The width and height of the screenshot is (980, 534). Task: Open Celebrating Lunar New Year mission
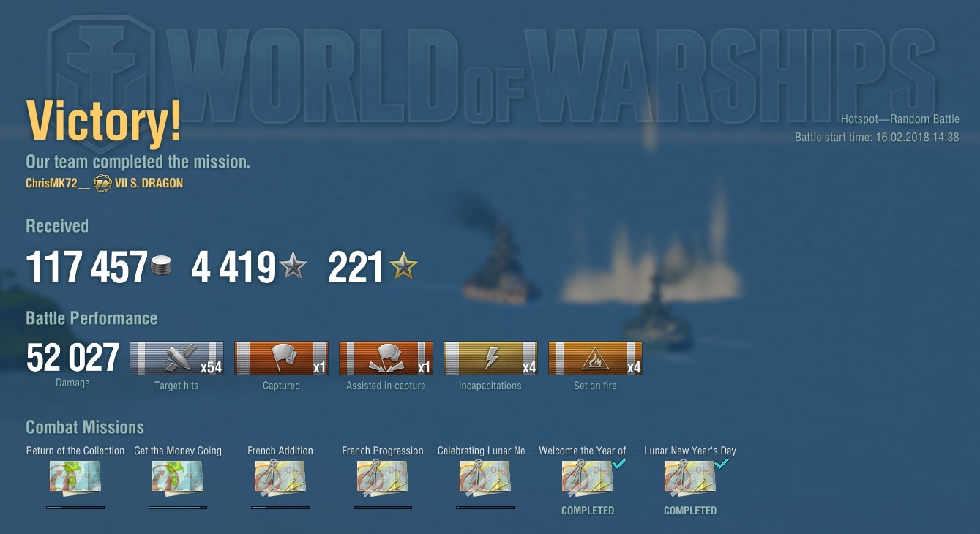(x=485, y=478)
